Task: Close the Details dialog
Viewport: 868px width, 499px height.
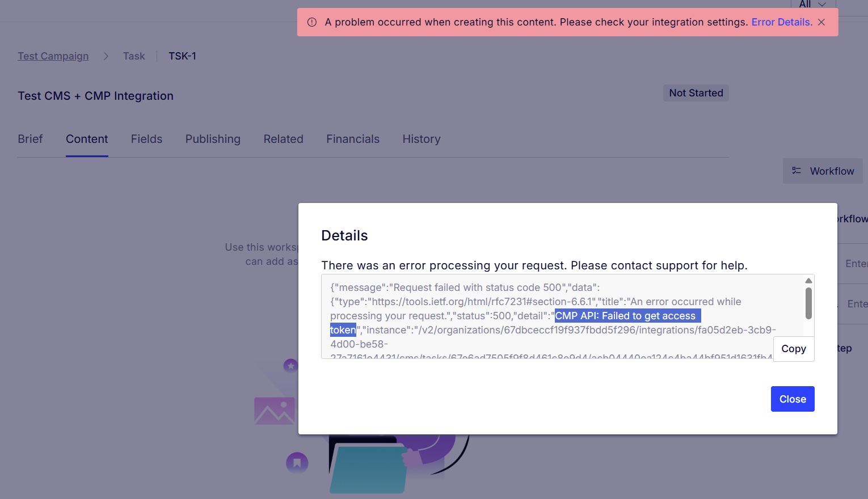Action: pos(792,399)
